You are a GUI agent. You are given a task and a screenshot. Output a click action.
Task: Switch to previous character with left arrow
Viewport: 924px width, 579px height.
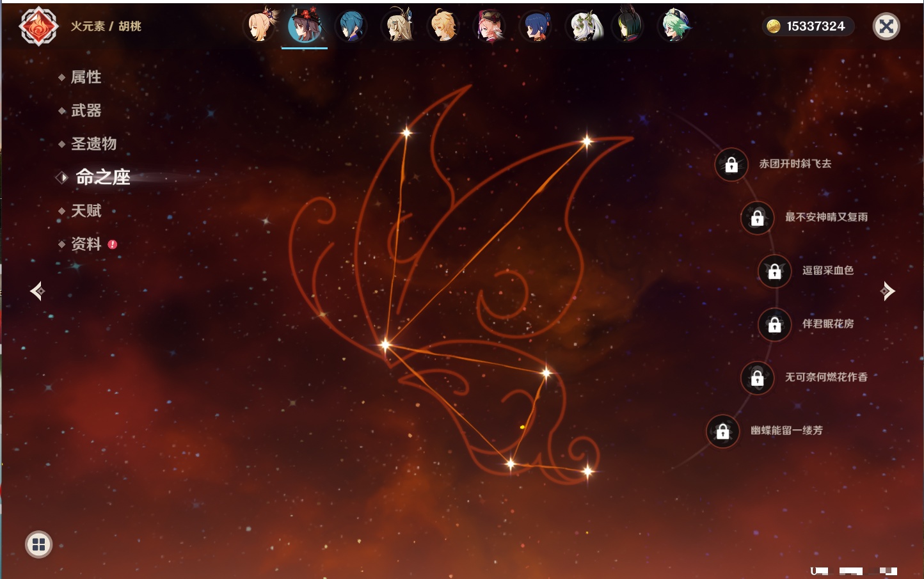click(x=37, y=291)
